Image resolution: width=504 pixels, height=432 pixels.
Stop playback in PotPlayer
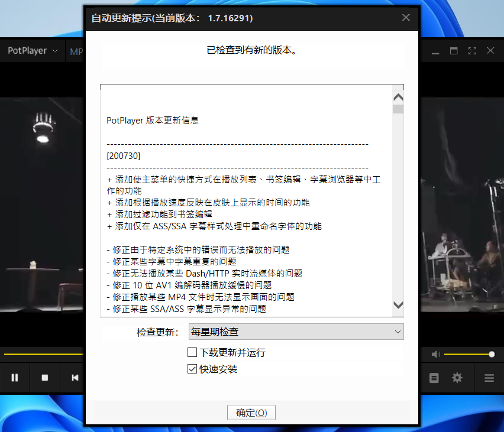pos(45,378)
